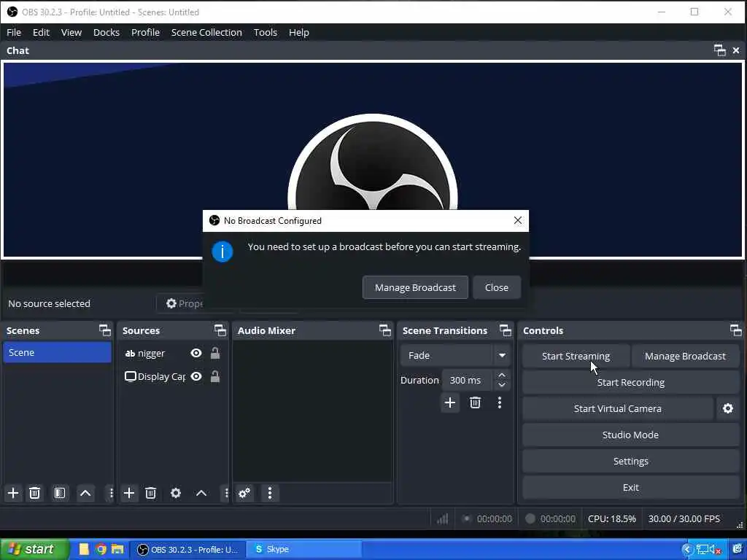Open the Docks menu

pos(107,32)
